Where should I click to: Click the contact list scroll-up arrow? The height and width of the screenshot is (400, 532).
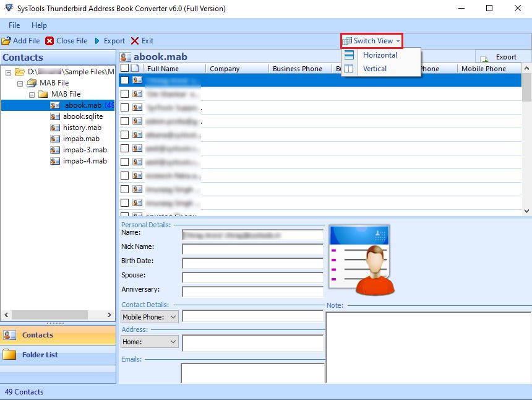click(526, 68)
